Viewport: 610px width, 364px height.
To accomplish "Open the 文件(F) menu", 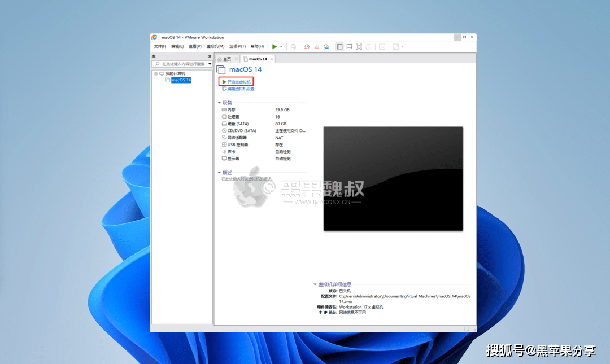I will [x=160, y=46].
